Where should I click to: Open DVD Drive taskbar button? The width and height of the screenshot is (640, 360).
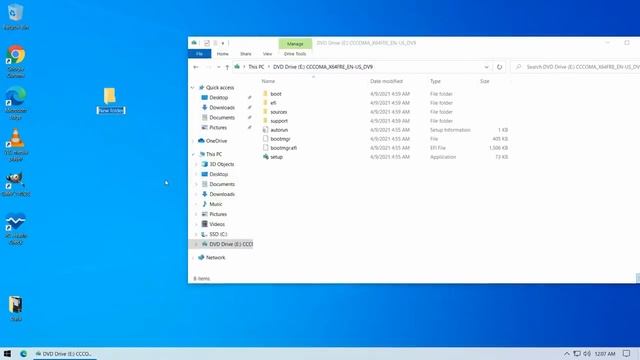[x=64, y=353]
